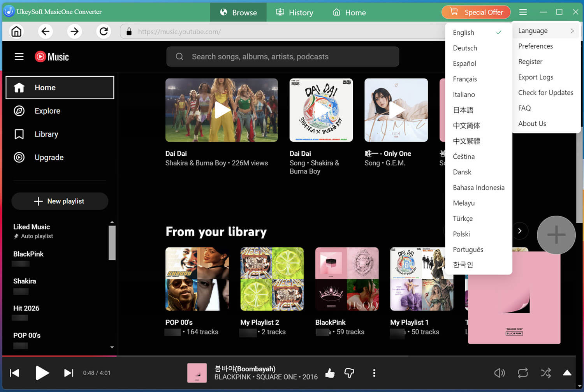Screen dimensions: 584x392
Task: Go to the browser home page icon
Action: click(16, 31)
